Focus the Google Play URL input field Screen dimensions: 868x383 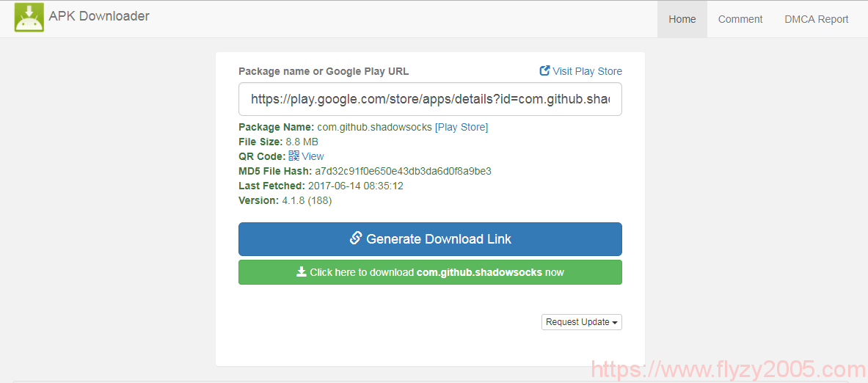(429, 99)
